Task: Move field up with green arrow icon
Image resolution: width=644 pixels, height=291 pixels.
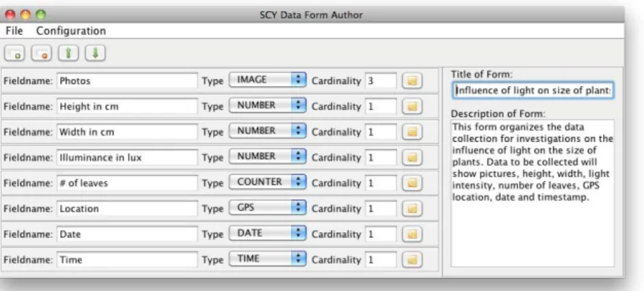Action: (68, 53)
